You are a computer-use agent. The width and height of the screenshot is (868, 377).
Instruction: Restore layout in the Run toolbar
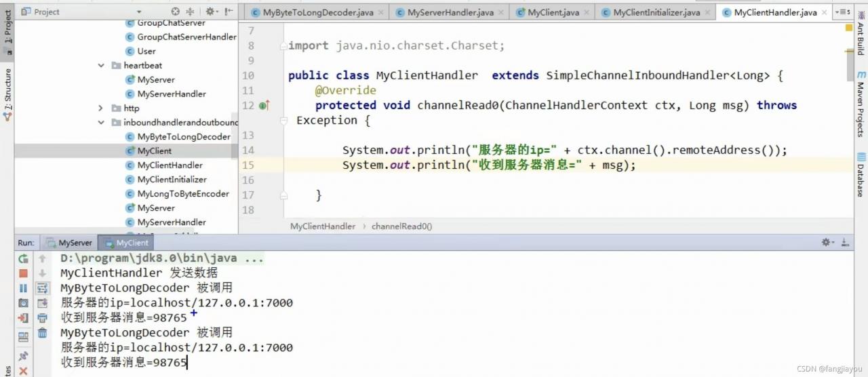(23, 336)
